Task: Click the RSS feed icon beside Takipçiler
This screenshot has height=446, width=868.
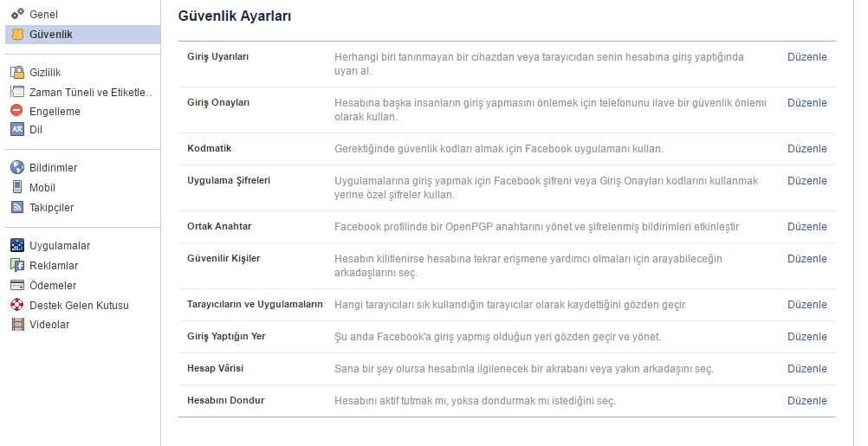Action: (x=17, y=207)
